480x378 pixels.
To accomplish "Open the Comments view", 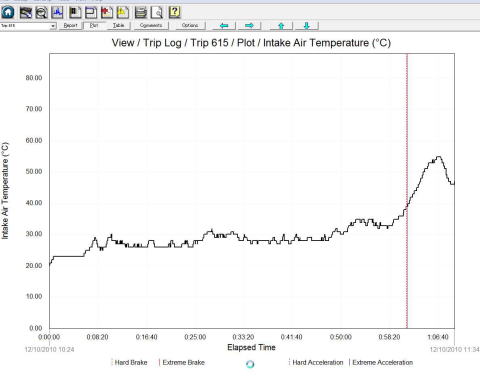I will coord(151,26).
